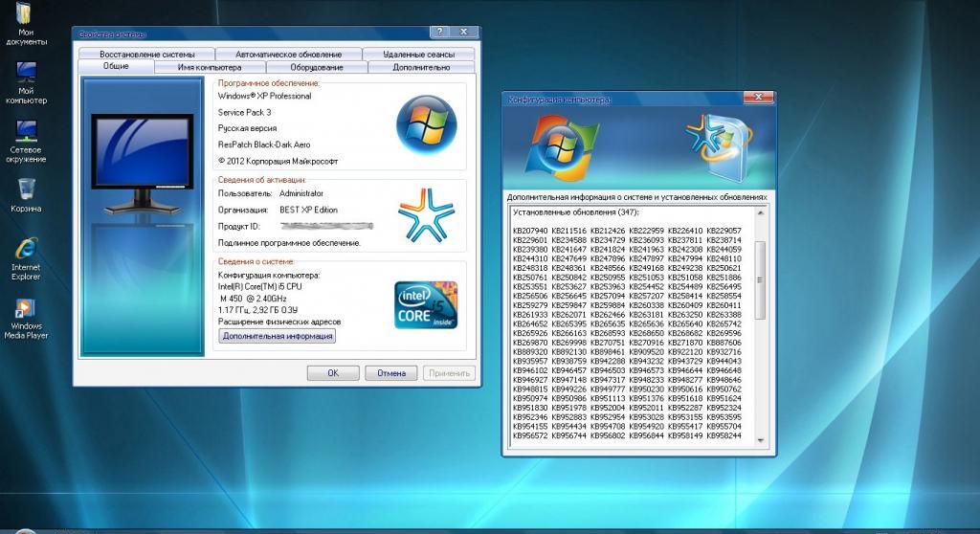Switch to the Восстановление системы tab
This screenshot has height=534, width=980.
pos(146,55)
